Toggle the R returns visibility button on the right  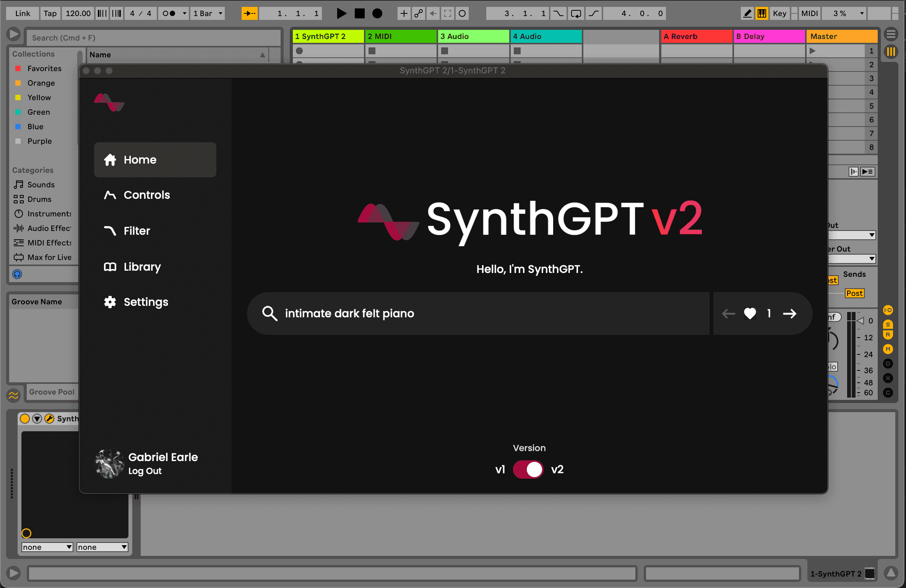[888, 334]
